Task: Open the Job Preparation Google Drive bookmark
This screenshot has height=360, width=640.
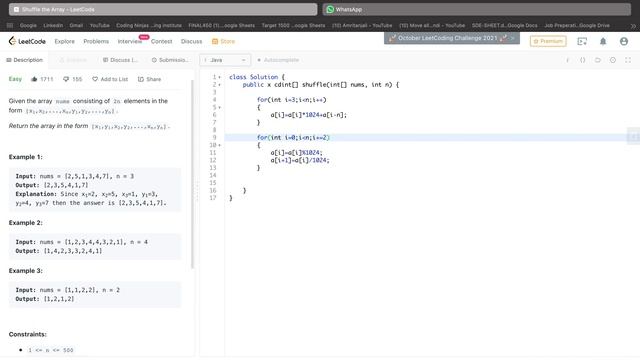Action: pyautogui.click(x=577, y=25)
